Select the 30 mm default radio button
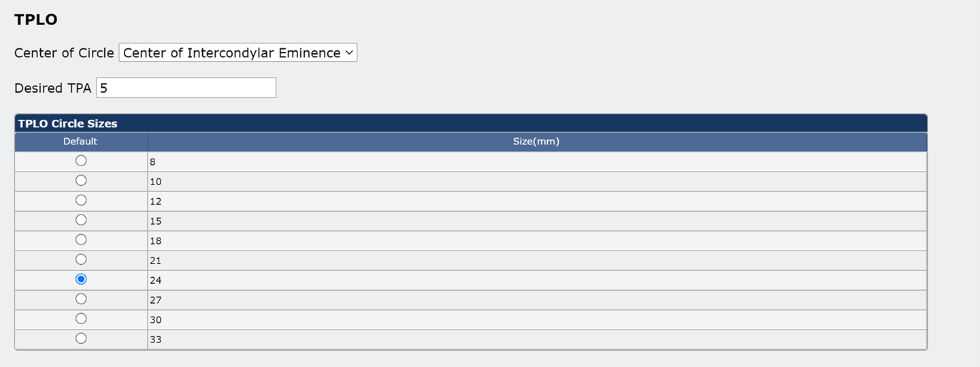 81,319
